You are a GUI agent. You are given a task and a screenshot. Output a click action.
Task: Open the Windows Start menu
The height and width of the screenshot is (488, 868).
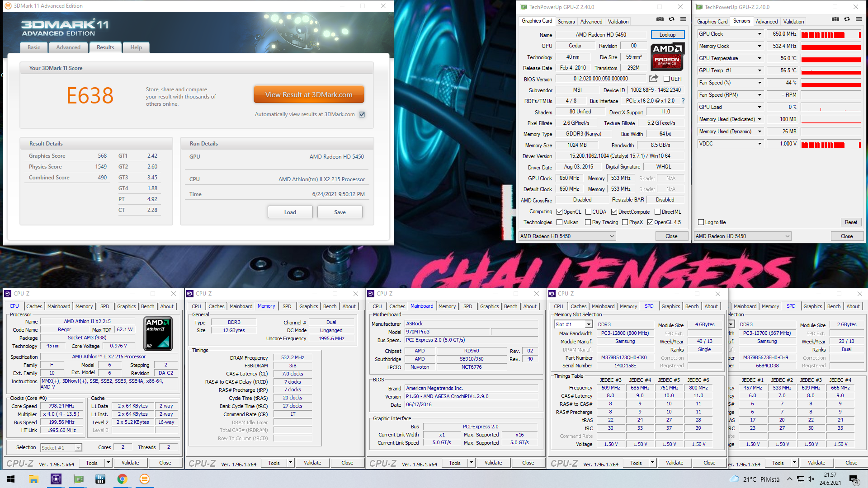(11, 479)
